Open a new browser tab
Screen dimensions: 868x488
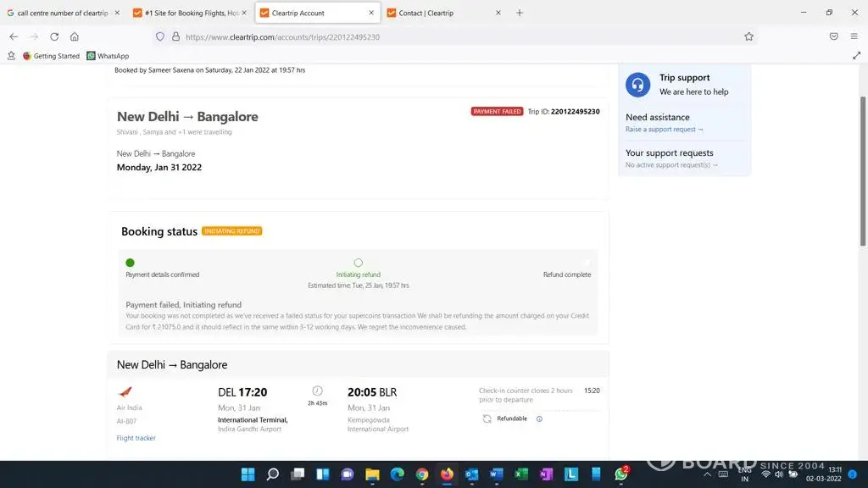pyautogui.click(x=520, y=13)
